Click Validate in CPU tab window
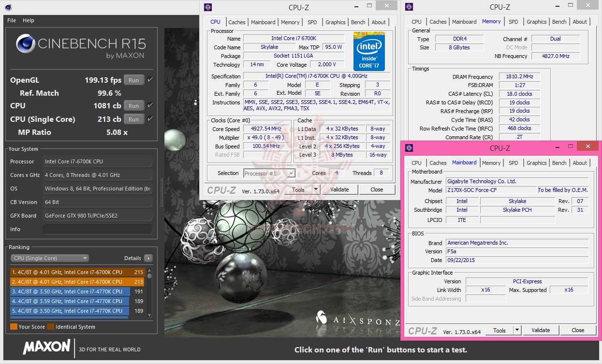This screenshot has height=364, width=602. [339, 189]
